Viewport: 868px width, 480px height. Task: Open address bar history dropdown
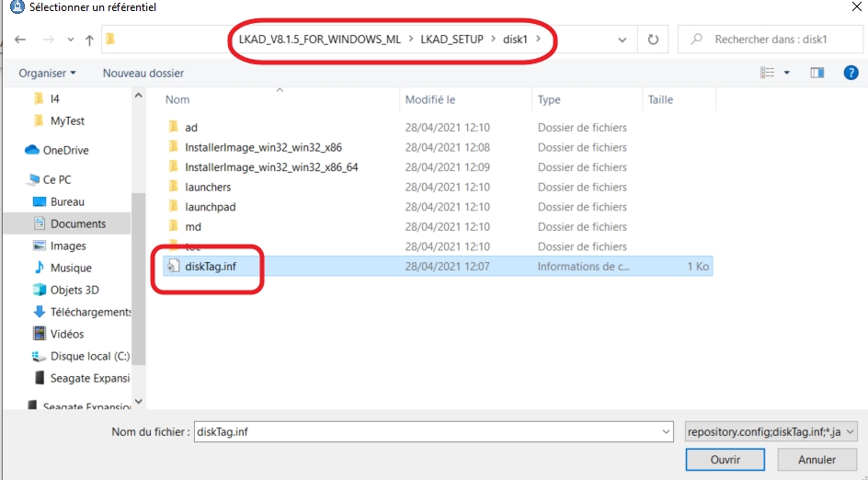click(622, 40)
